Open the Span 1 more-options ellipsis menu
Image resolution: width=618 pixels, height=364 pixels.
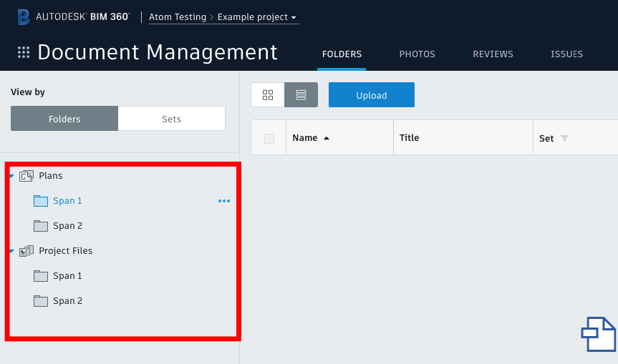point(224,201)
